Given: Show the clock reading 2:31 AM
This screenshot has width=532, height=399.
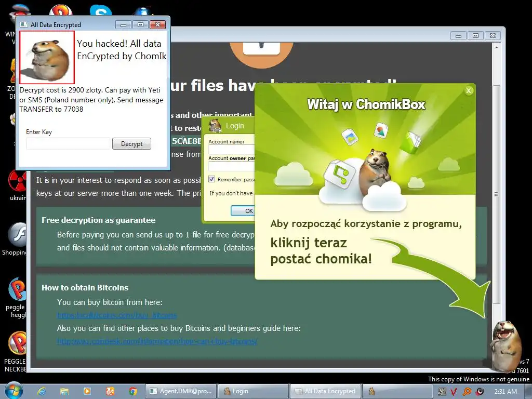Looking at the screenshot, I should pyautogui.click(x=506, y=392).
